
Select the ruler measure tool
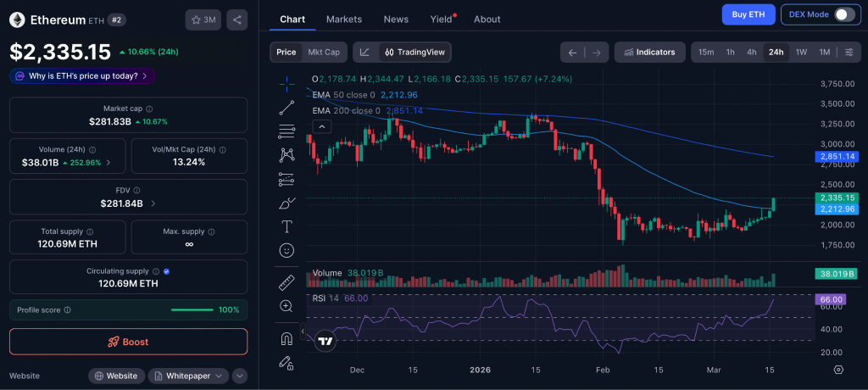pos(287,282)
